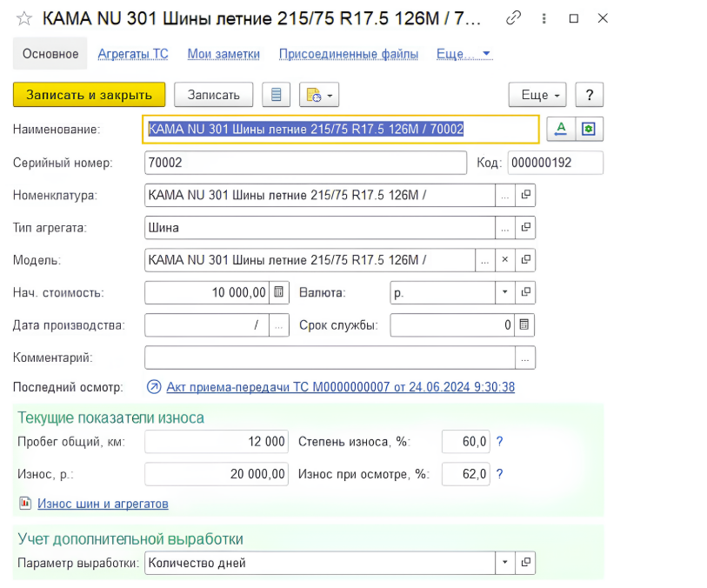Go to Присоединенные файлы tab
Screen dimensions: 707x588
349,54
